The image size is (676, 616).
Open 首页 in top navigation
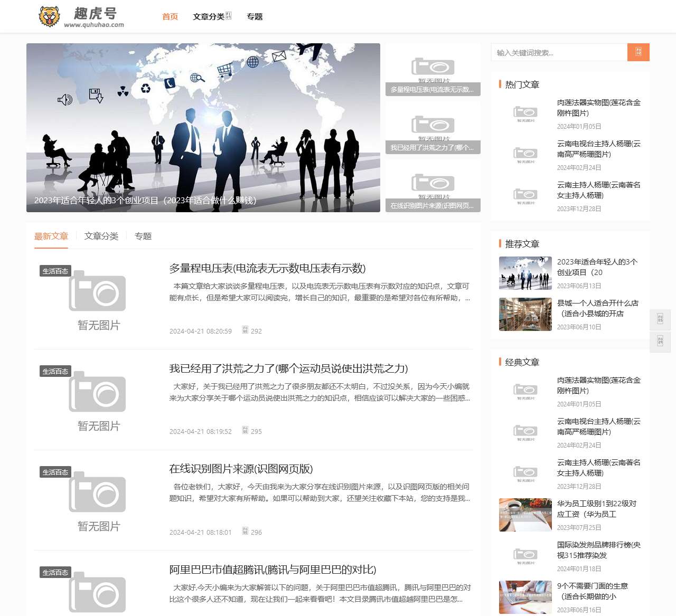coord(170,16)
